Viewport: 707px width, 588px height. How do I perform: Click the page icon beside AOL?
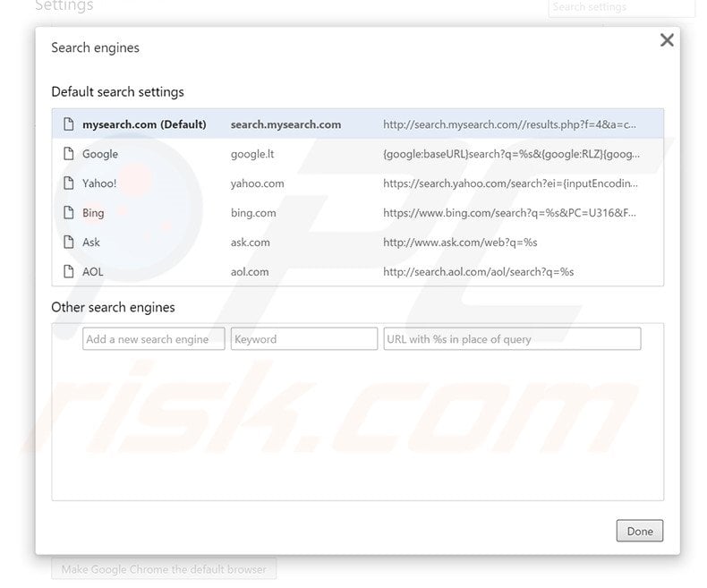click(x=69, y=271)
